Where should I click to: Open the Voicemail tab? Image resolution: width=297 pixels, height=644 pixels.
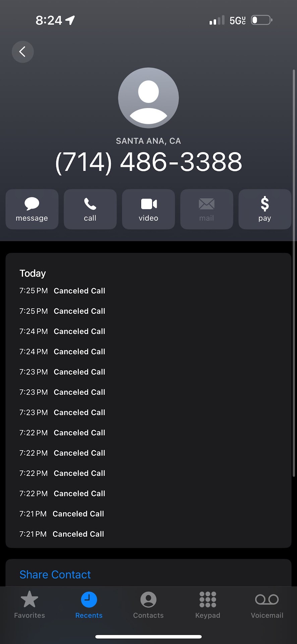click(267, 604)
